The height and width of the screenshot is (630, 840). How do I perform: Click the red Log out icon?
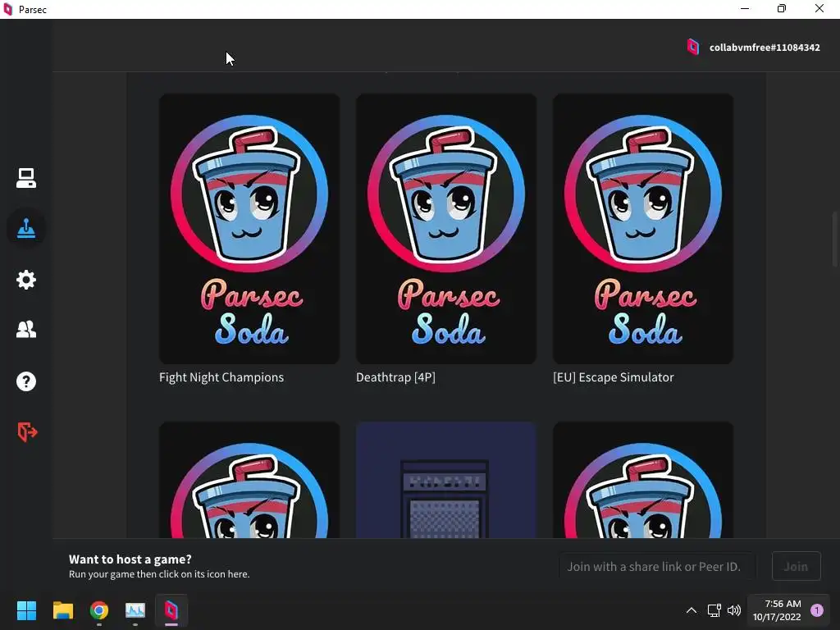coord(27,431)
